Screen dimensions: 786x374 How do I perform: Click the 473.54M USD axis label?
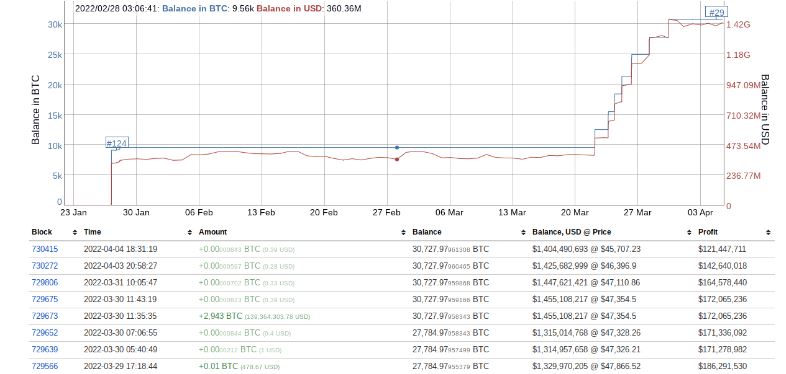pyautogui.click(x=744, y=146)
